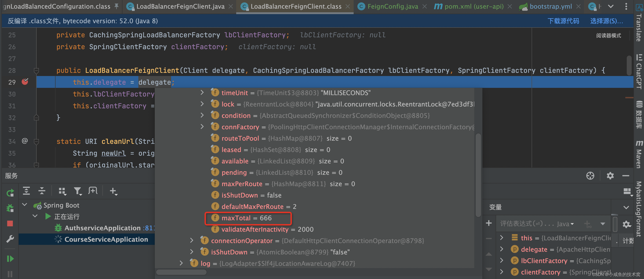Hide the Services panel with minus icon
This screenshot has width=644, height=279.
(626, 175)
